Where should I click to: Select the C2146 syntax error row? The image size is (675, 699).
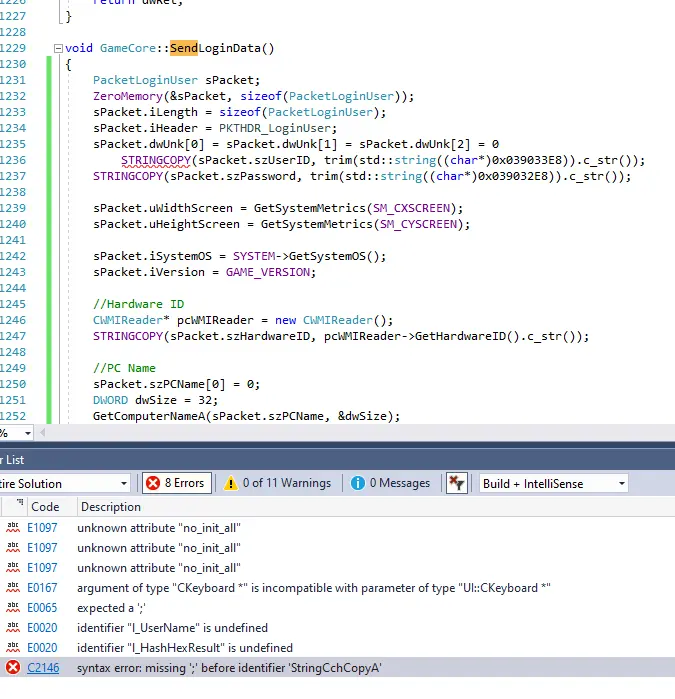pyautogui.click(x=338, y=668)
